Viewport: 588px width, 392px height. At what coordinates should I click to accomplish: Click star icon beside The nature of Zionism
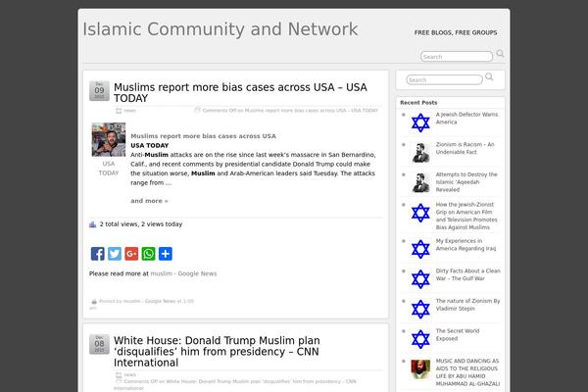[420, 309]
